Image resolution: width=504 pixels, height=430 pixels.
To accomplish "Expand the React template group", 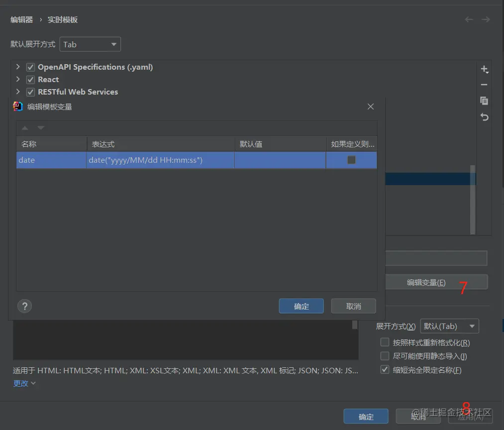I will 18,79.
